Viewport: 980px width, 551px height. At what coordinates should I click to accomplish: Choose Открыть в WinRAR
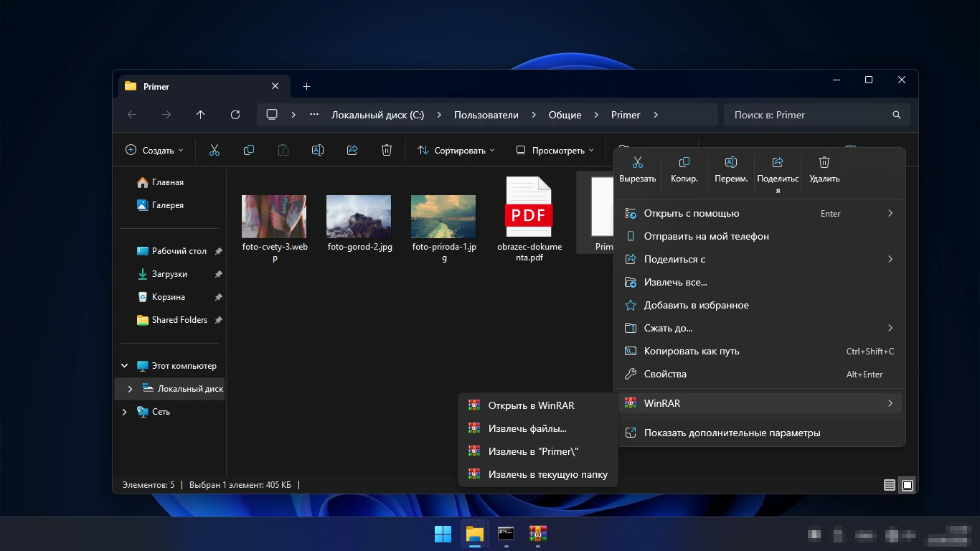click(537, 405)
